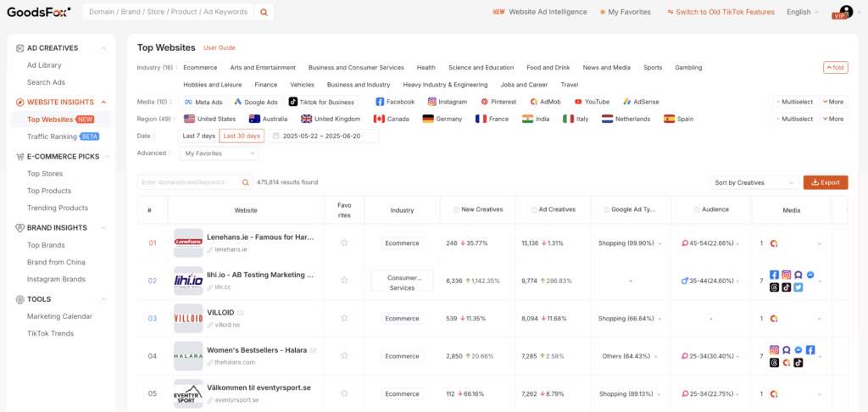Open Search Ads in sidebar

(46, 82)
